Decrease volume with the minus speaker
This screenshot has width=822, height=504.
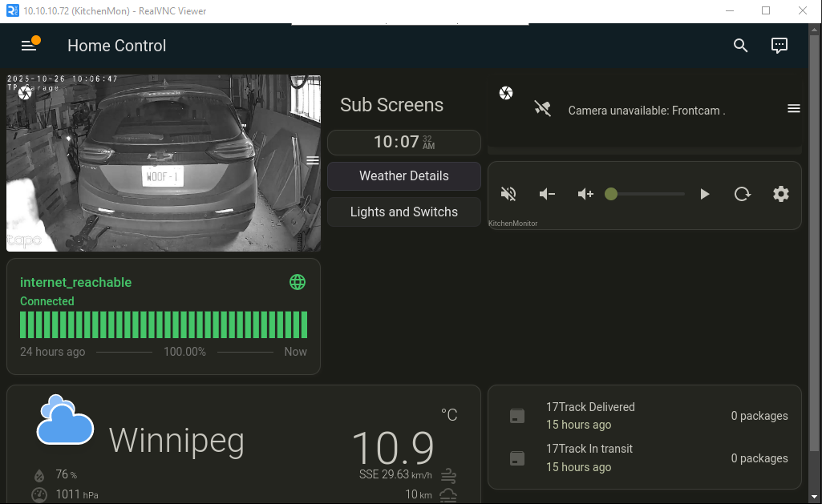tap(547, 194)
